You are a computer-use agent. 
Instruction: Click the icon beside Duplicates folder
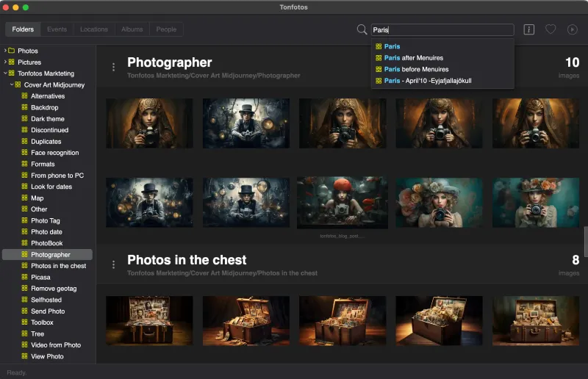point(24,141)
